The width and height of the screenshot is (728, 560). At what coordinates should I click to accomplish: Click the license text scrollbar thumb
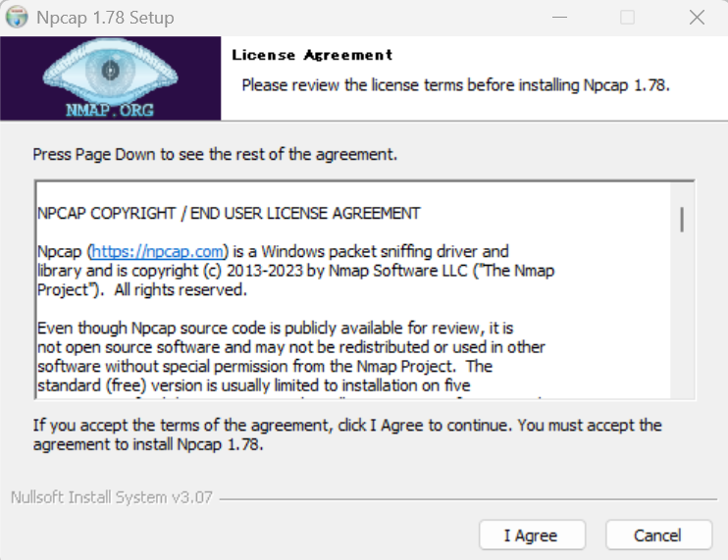(x=682, y=220)
